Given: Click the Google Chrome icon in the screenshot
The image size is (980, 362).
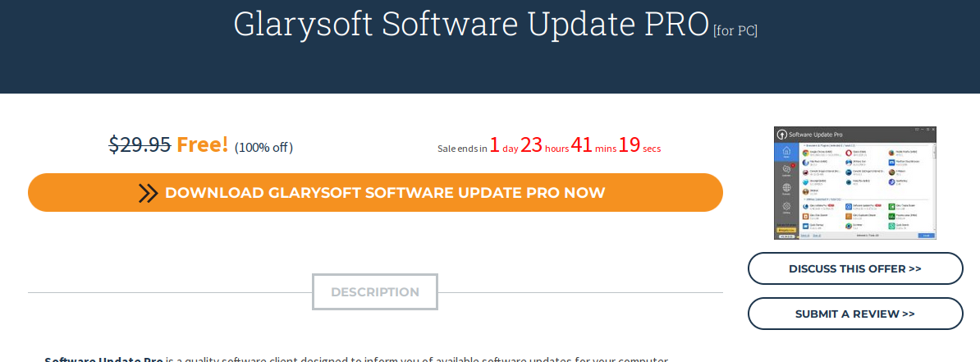Looking at the screenshot, I should (x=806, y=154).
